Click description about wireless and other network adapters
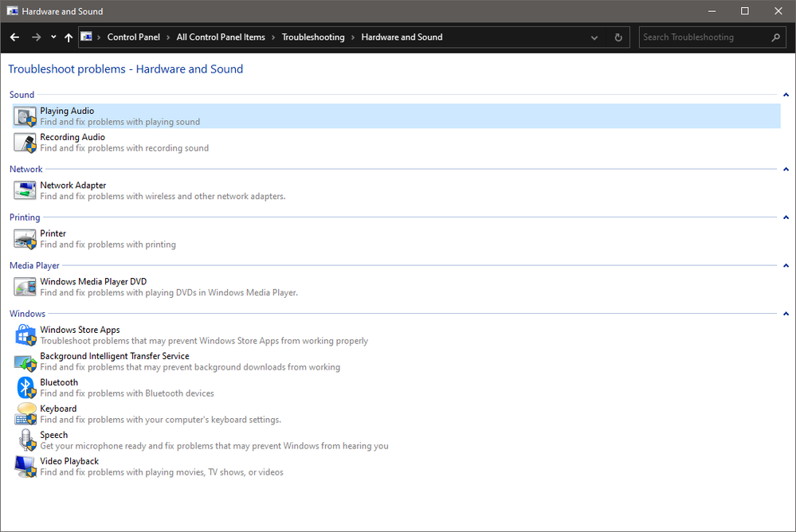 [x=163, y=197]
